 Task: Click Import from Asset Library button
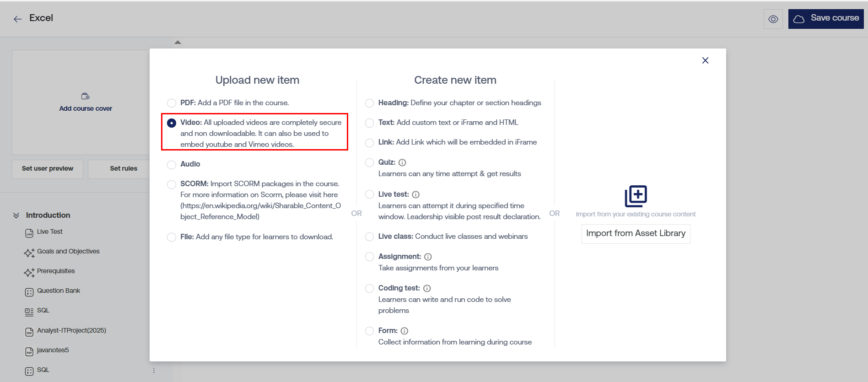(636, 233)
